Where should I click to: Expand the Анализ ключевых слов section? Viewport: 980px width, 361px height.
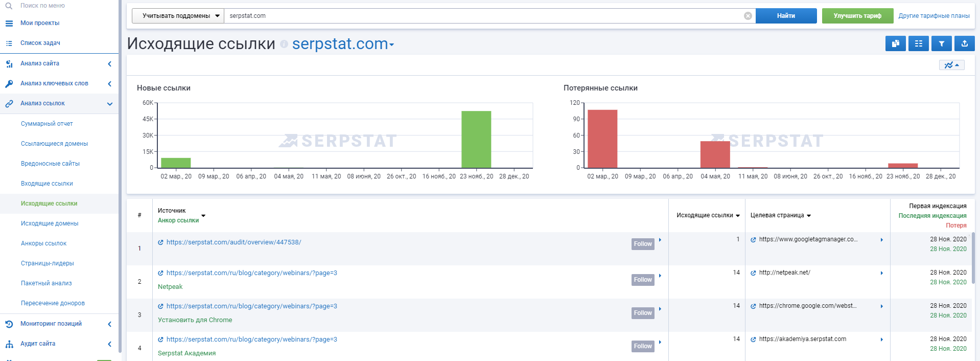pyautogui.click(x=109, y=84)
